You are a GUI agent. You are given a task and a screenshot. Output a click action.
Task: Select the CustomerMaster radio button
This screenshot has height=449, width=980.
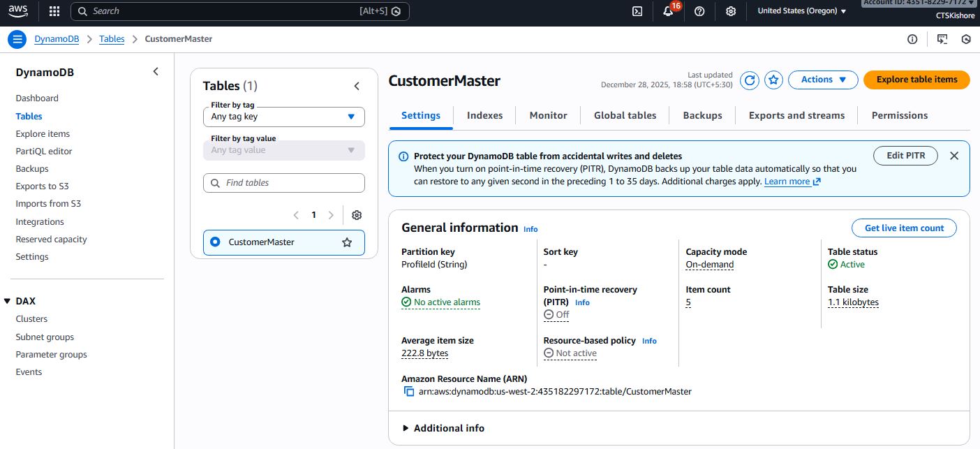click(x=215, y=242)
